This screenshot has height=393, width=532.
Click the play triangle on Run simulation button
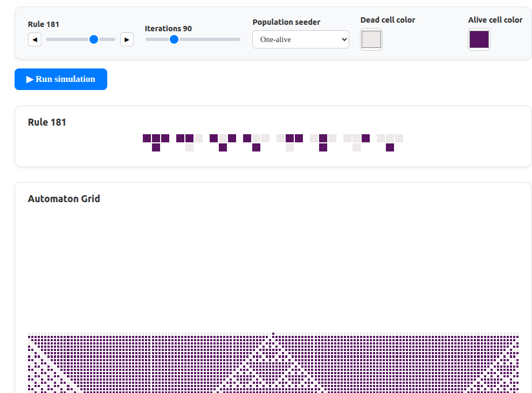point(30,79)
